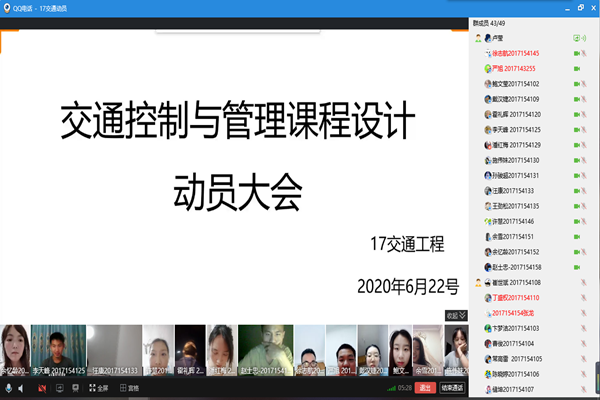Turn on camera using the red video icon
This screenshot has width=600, height=400.
42,387
